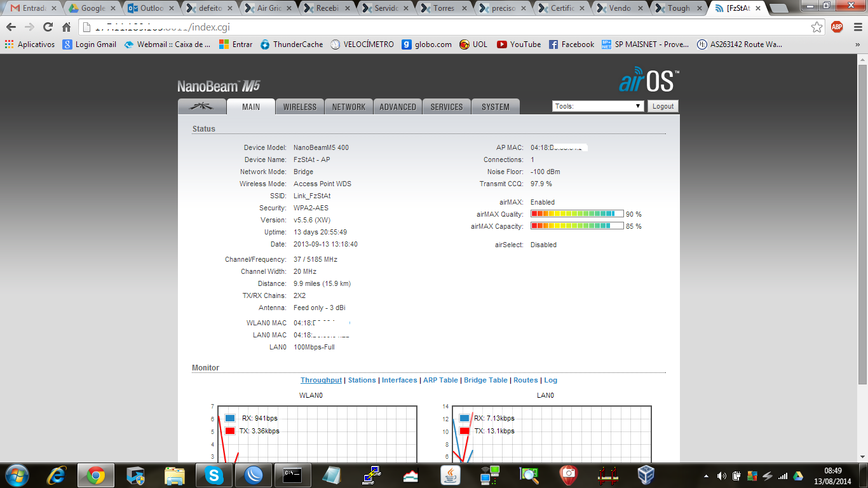The width and height of the screenshot is (868, 488).
Task: Open the Aplicativos apps shortcut
Action: [x=30, y=44]
